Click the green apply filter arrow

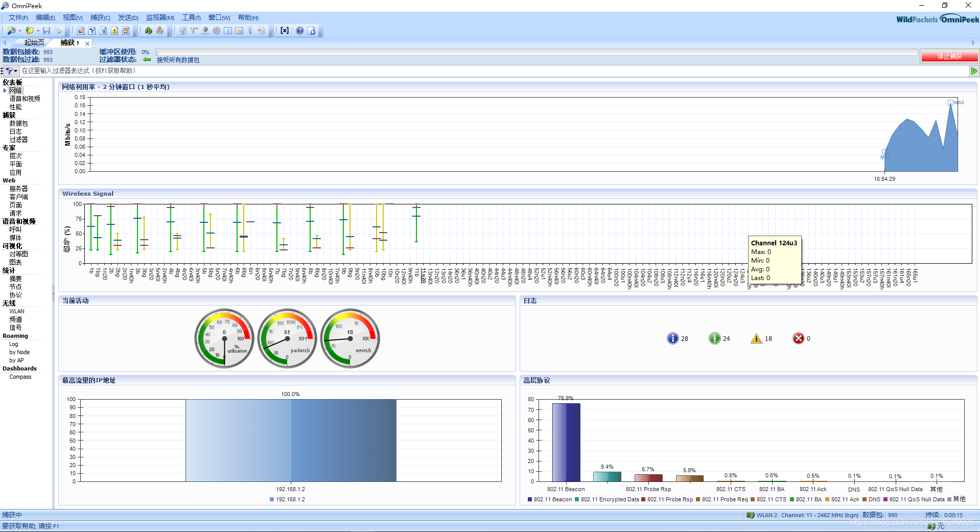tap(974, 71)
